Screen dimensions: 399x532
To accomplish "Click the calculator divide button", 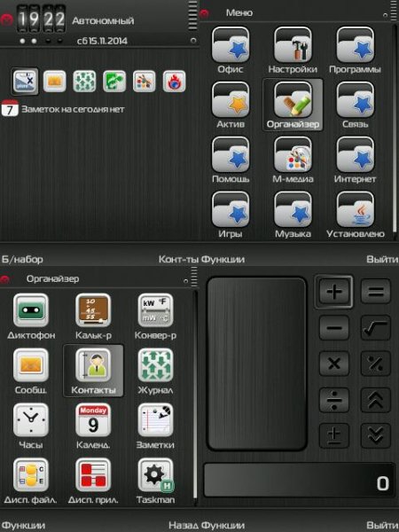I will point(334,400).
